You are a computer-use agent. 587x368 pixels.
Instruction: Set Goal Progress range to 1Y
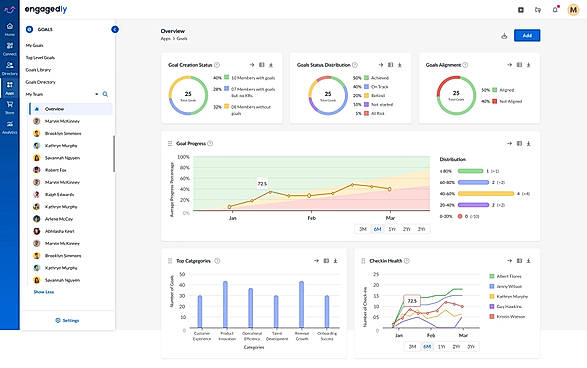pos(392,229)
